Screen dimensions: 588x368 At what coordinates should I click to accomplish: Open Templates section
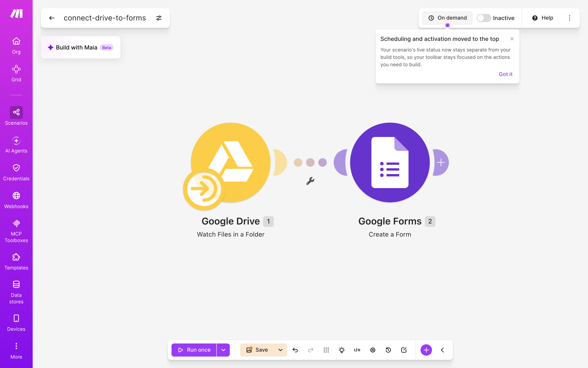(x=16, y=262)
